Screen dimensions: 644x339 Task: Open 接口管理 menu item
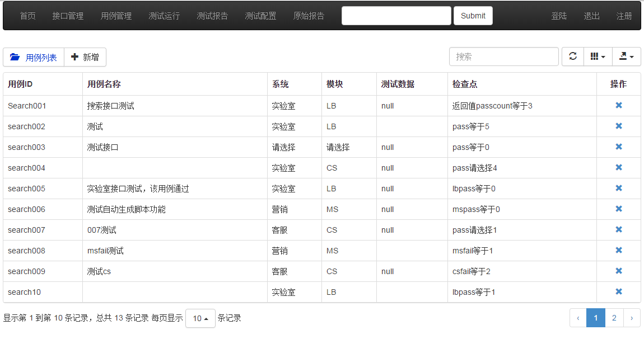[68, 16]
